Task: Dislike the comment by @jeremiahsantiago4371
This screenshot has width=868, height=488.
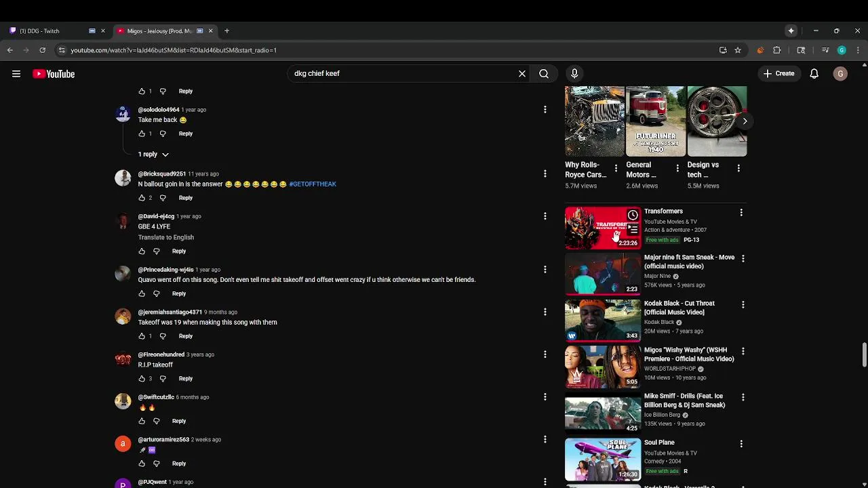Action: click(163, 336)
